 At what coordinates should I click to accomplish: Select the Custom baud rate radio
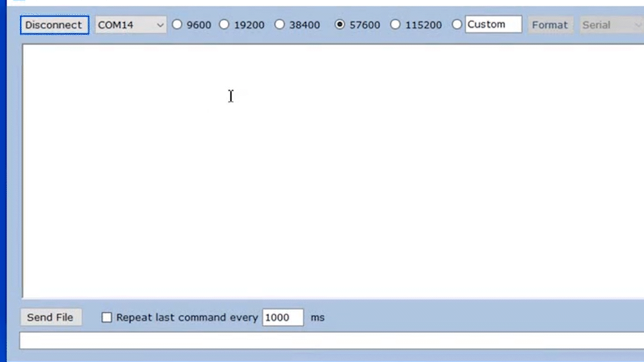[x=457, y=24]
